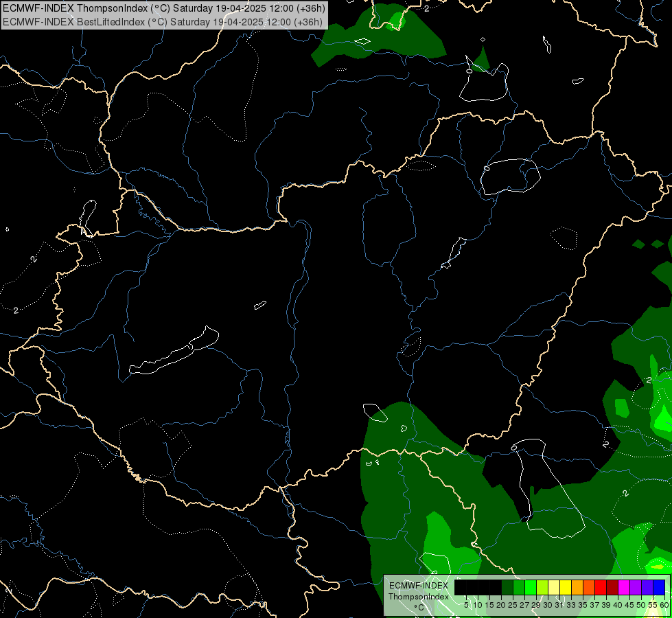The height and width of the screenshot is (618, 672).
Task: Select bright red 37-39 legend swatch
Action: click(601, 587)
